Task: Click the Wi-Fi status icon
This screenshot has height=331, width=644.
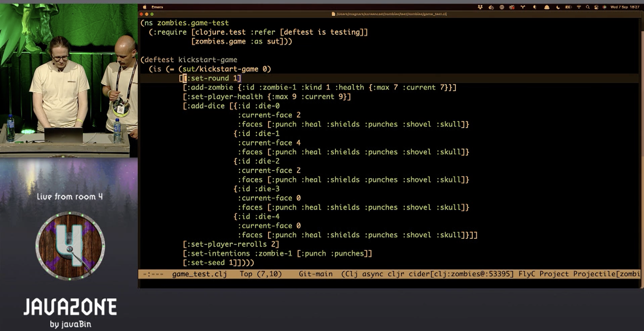Action: point(579,7)
